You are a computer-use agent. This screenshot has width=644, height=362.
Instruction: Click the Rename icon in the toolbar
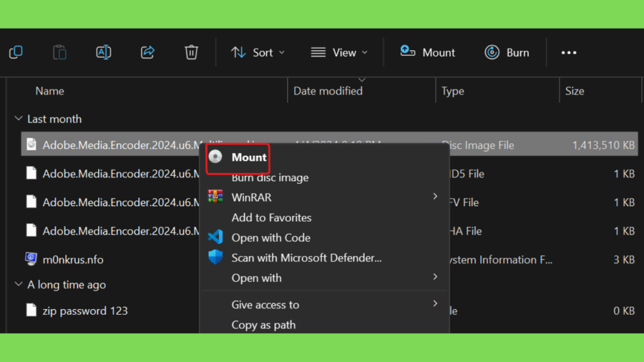(104, 52)
